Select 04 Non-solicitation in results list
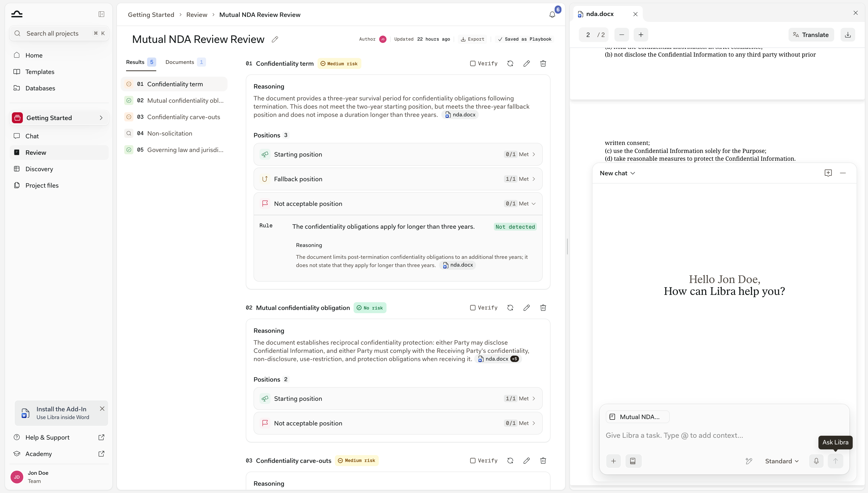This screenshot has height=493, width=868. [174, 134]
